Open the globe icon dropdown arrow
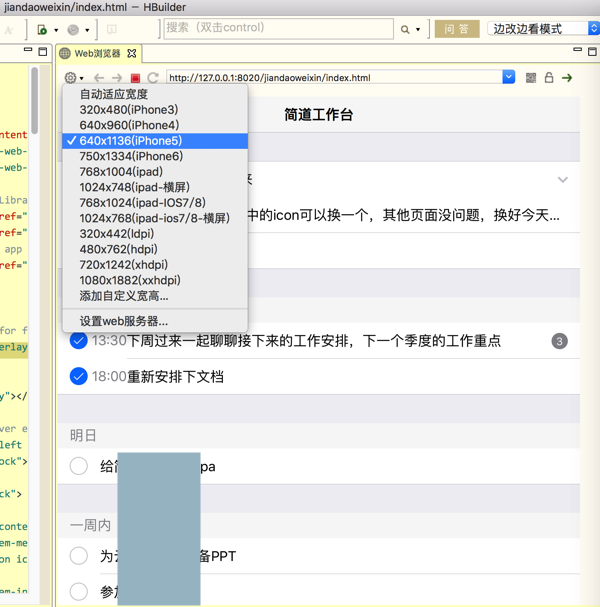600x607 pixels. 87,30
